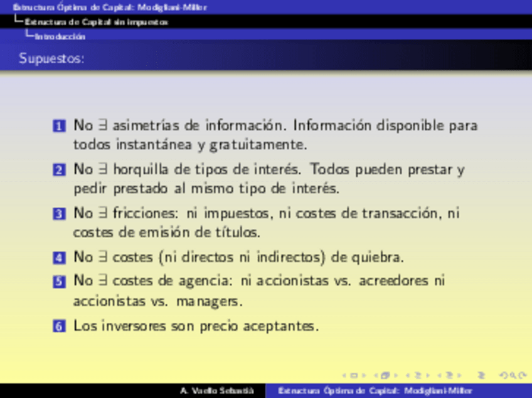Click the go-forward curved arrow icon

point(523,375)
